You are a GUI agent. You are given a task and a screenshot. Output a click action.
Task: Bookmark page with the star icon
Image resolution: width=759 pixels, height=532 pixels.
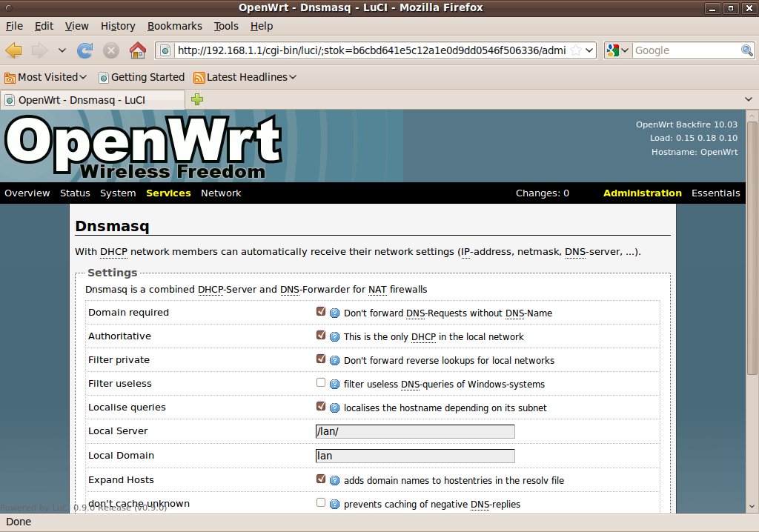click(576, 50)
